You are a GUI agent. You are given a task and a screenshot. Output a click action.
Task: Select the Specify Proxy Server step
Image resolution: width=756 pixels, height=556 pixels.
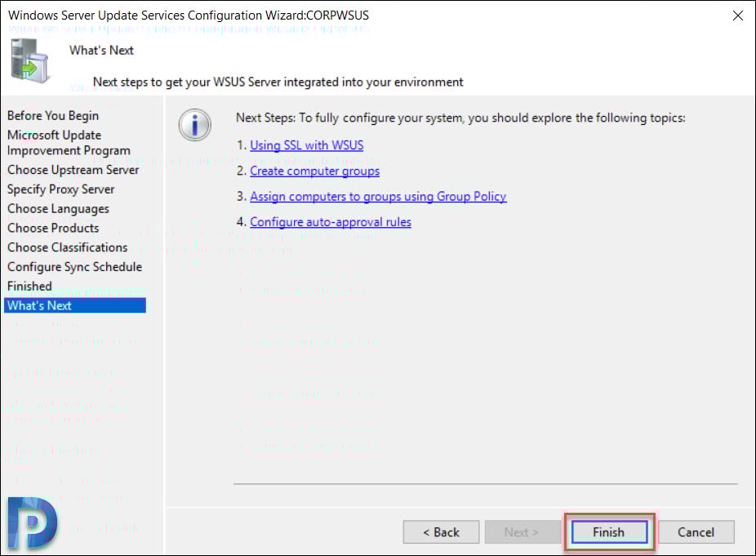coord(60,189)
